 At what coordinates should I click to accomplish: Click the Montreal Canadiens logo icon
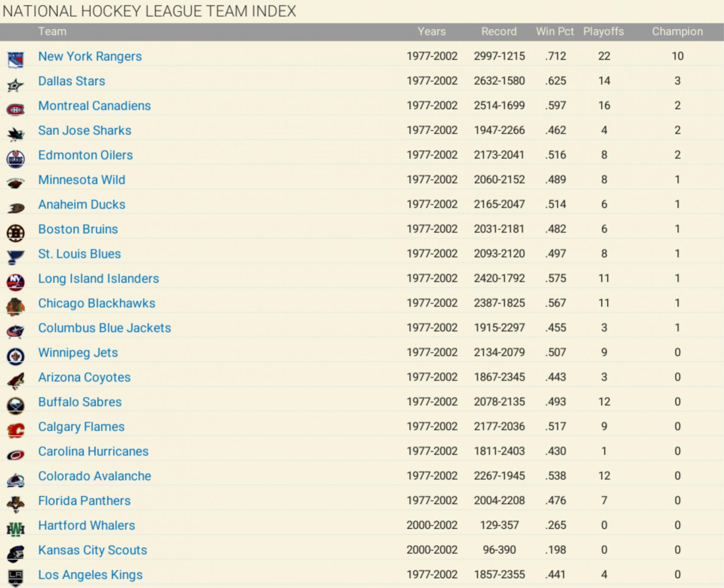point(16,109)
